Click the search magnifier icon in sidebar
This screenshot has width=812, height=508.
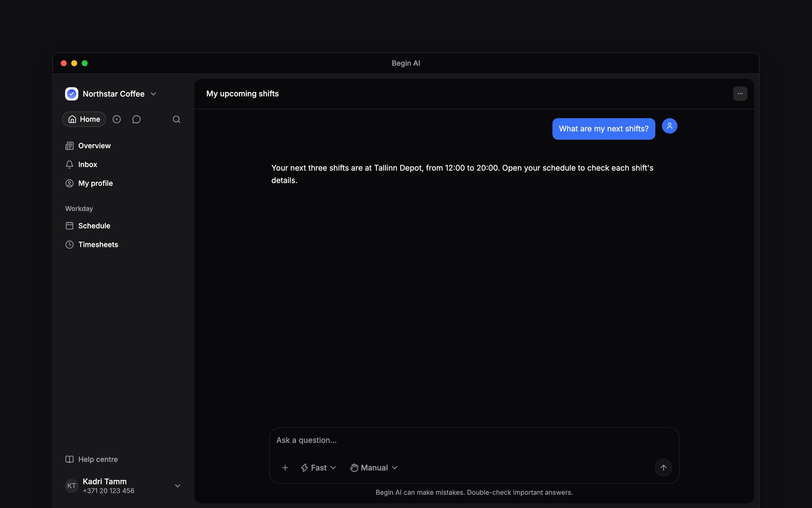tap(177, 119)
